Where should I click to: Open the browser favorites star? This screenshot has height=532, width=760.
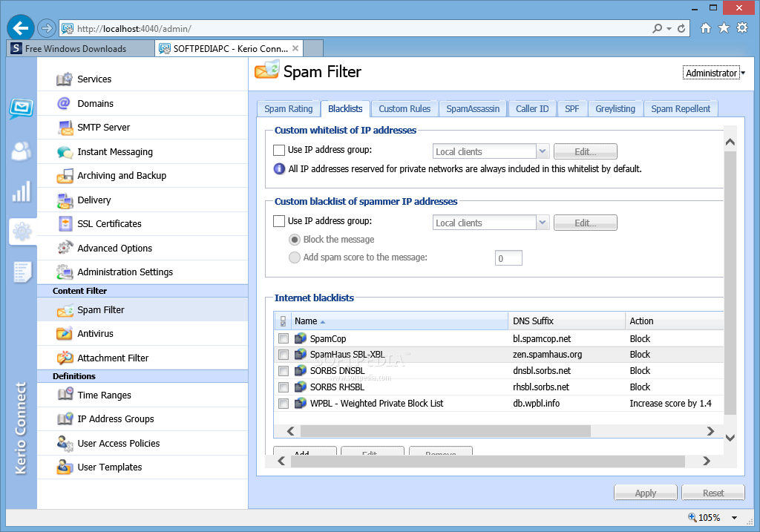click(x=724, y=27)
